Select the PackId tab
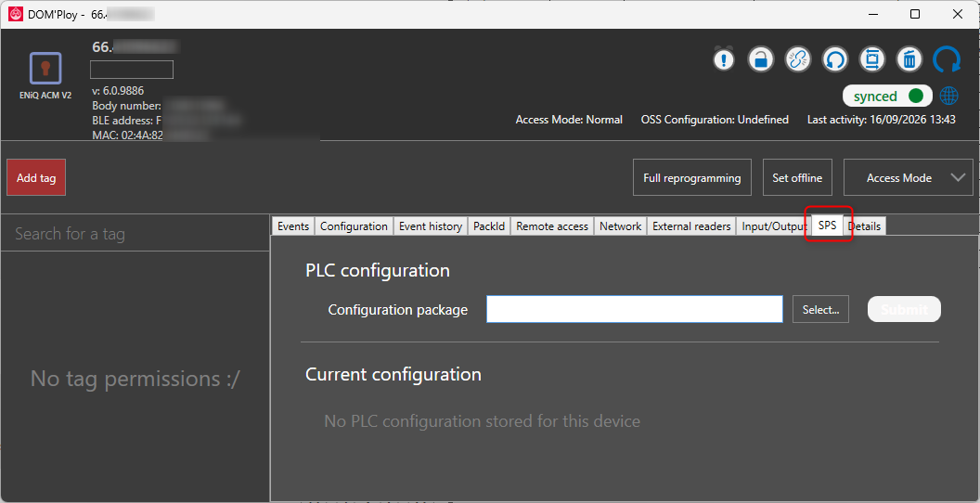Image resolution: width=980 pixels, height=503 pixels. pos(489,226)
